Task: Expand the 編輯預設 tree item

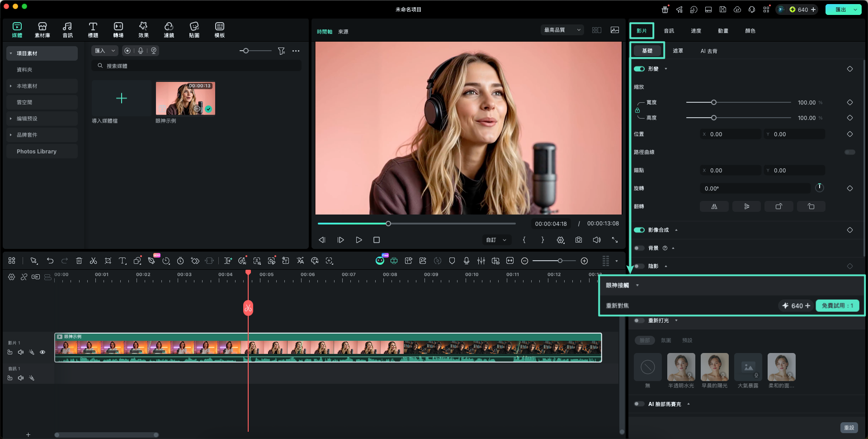Action: [11, 119]
